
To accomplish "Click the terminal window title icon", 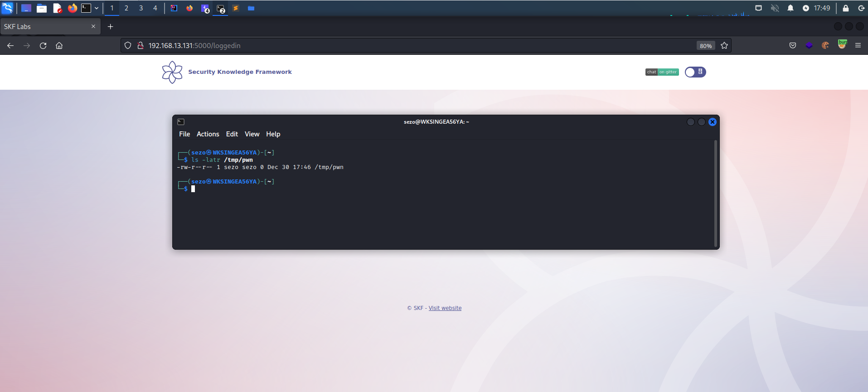I will tap(181, 122).
